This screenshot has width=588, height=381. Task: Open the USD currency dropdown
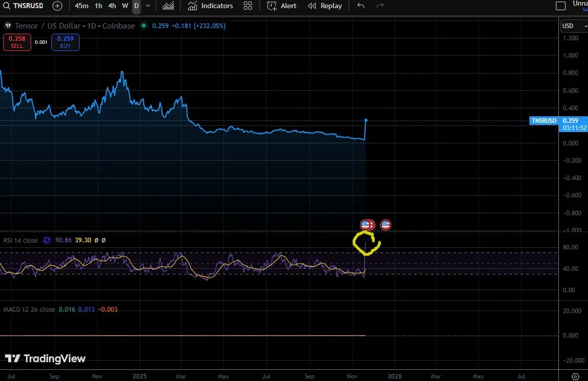pos(570,26)
